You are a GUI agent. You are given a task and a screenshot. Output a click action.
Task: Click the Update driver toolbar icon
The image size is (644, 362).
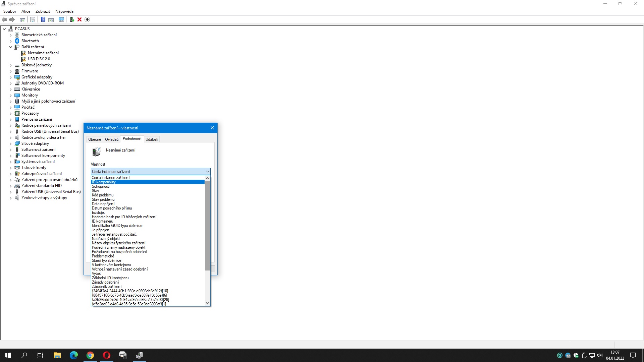tap(72, 19)
